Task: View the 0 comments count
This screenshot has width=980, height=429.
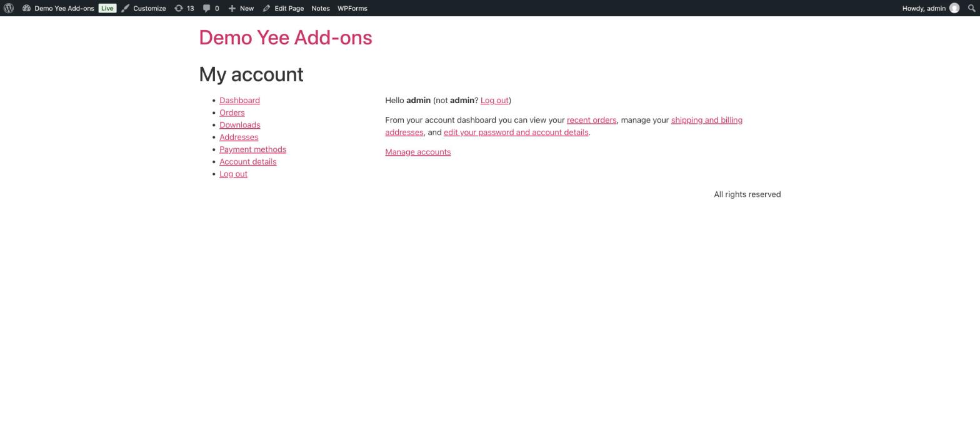Action: [217, 8]
